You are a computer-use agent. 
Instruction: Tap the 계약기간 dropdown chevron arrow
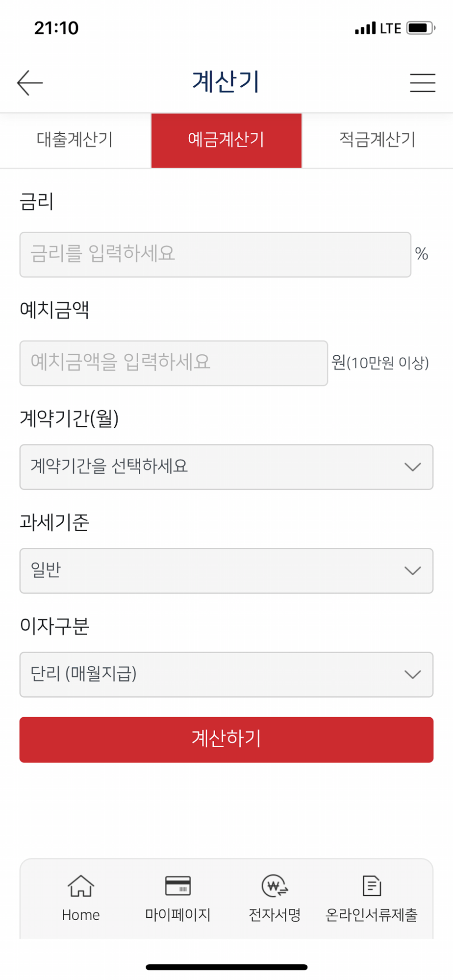413,467
